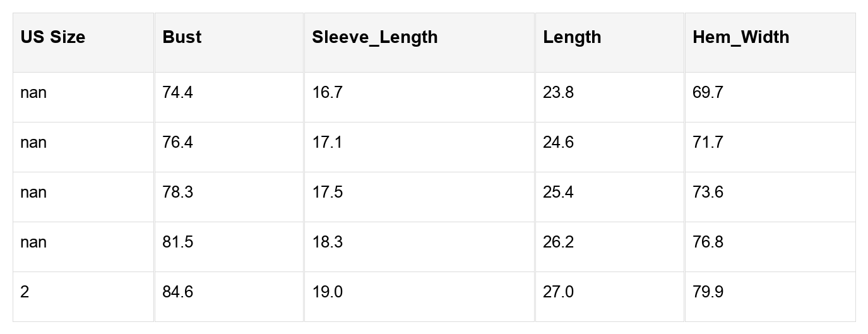Select the Hem_Width cell 71.7

(x=708, y=143)
